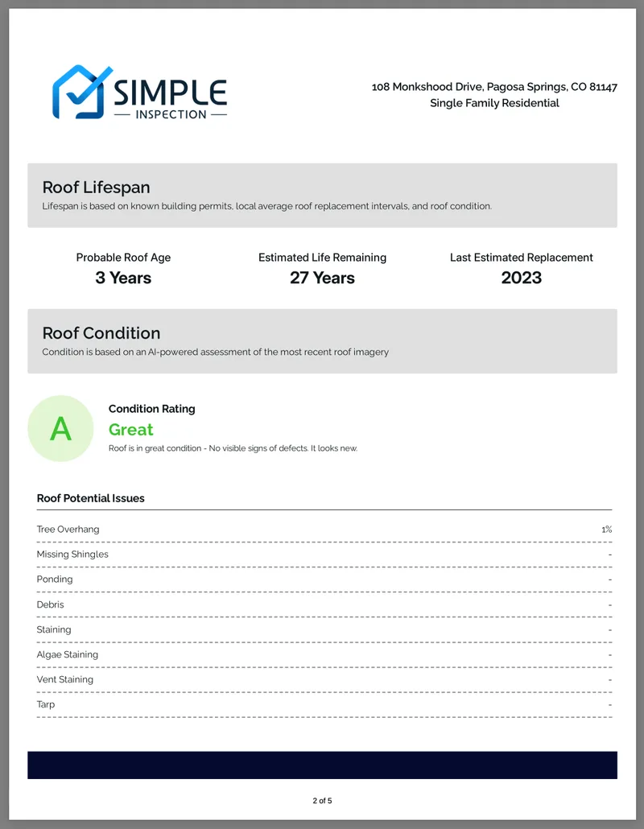Screen dimensions: 644x829
Task: Click the Simple Inspection house checkmark logo
Action: (x=79, y=92)
